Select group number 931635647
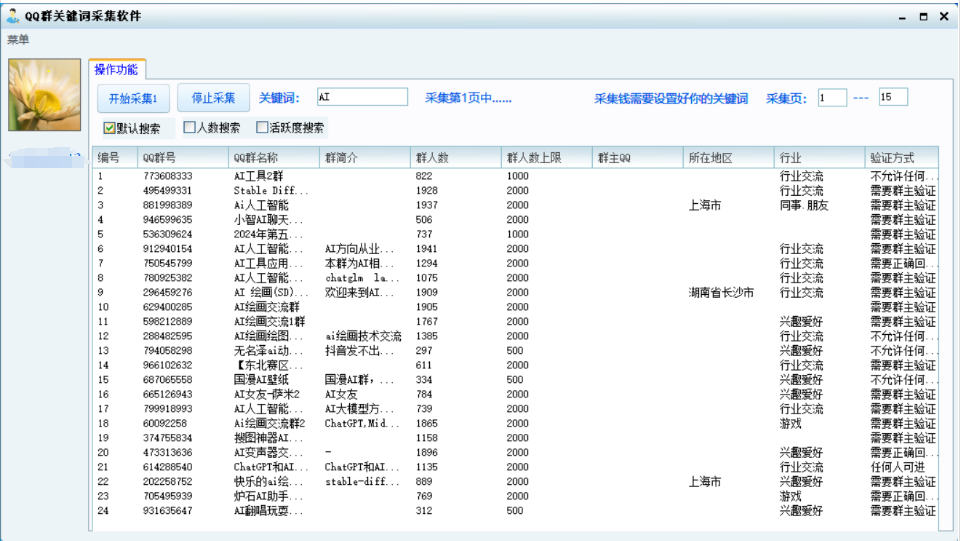The height and width of the screenshot is (541, 960). [x=168, y=511]
